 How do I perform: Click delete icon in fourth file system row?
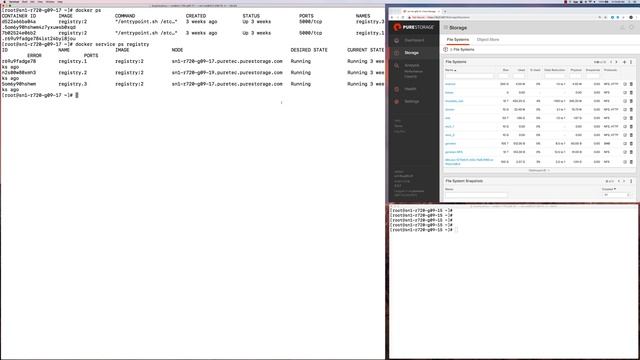coord(631,109)
